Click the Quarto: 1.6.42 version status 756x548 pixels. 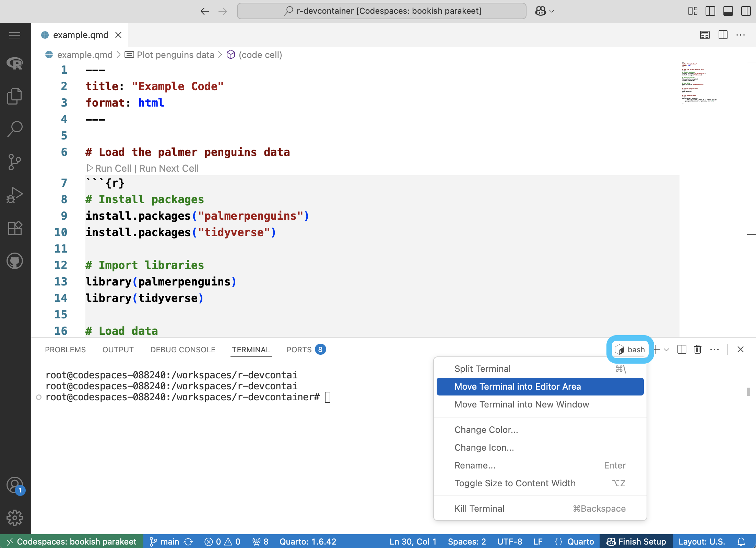(308, 541)
